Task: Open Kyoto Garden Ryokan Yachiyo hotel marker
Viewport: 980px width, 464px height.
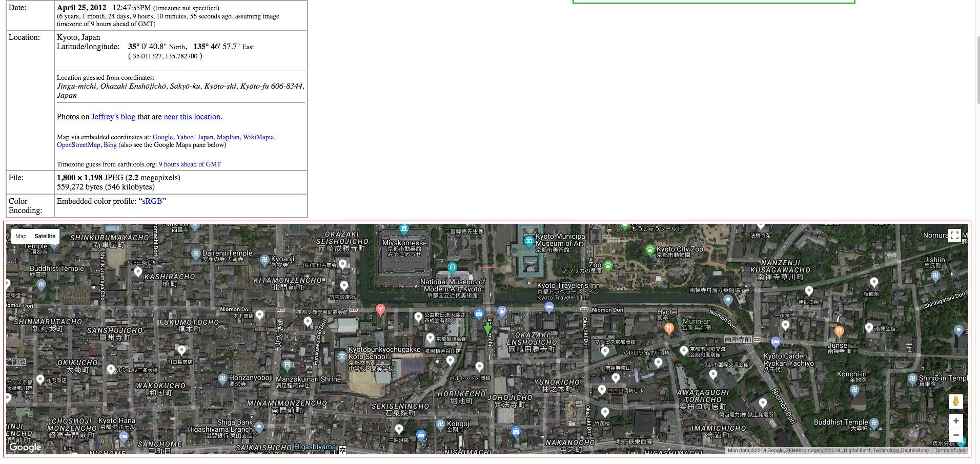Action: pyautogui.click(x=775, y=342)
